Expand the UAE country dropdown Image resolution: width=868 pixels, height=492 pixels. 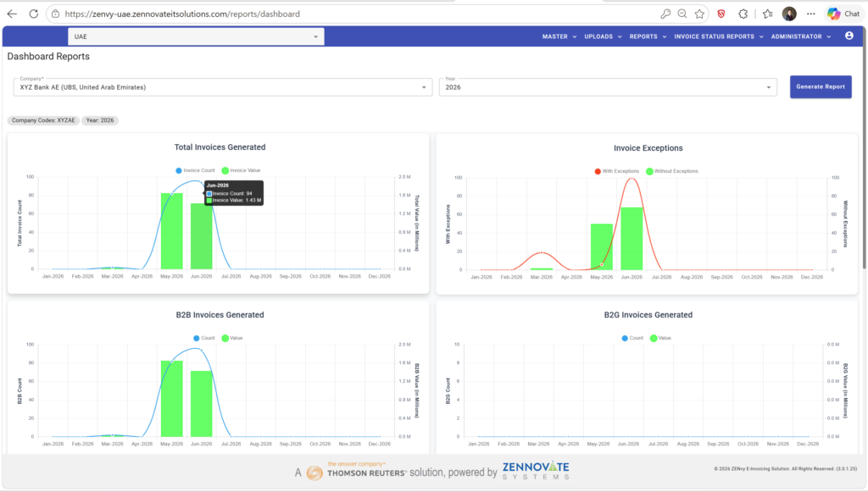[x=196, y=36]
